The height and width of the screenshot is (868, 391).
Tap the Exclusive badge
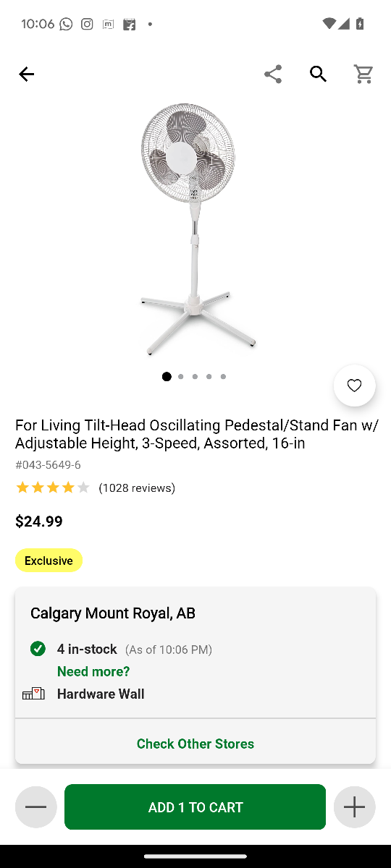tap(49, 561)
